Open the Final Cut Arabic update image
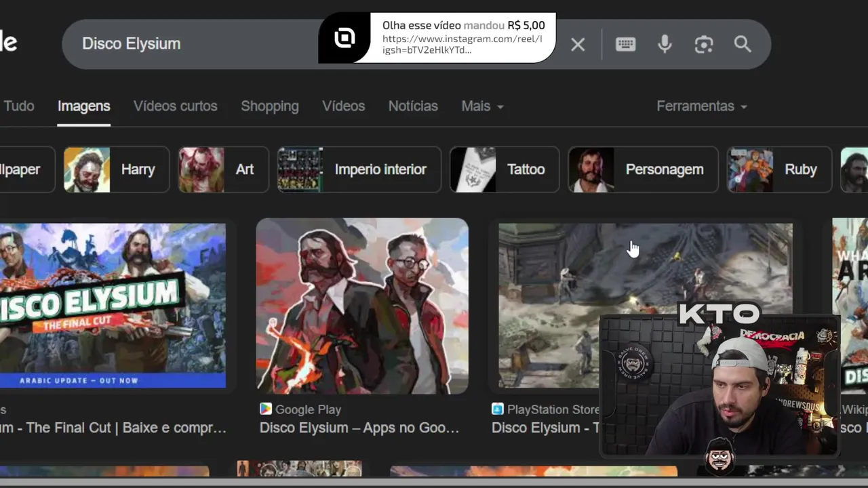The height and width of the screenshot is (488, 868). tap(113, 306)
